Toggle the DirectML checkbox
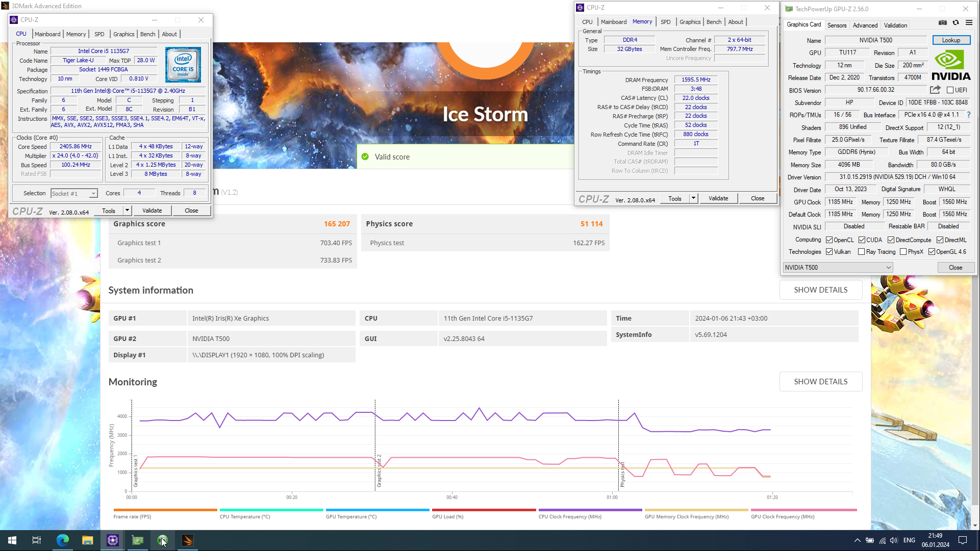The height and width of the screenshot is (551, 980). click(x=940, y=240)
